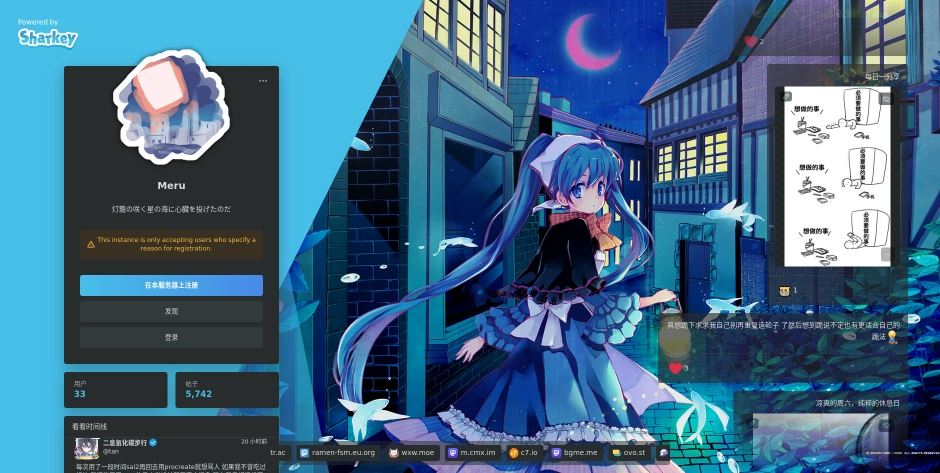Click the 帖子 5,742 stat card
This screenshot has height=473, width=940.
(x=227, y=390)
